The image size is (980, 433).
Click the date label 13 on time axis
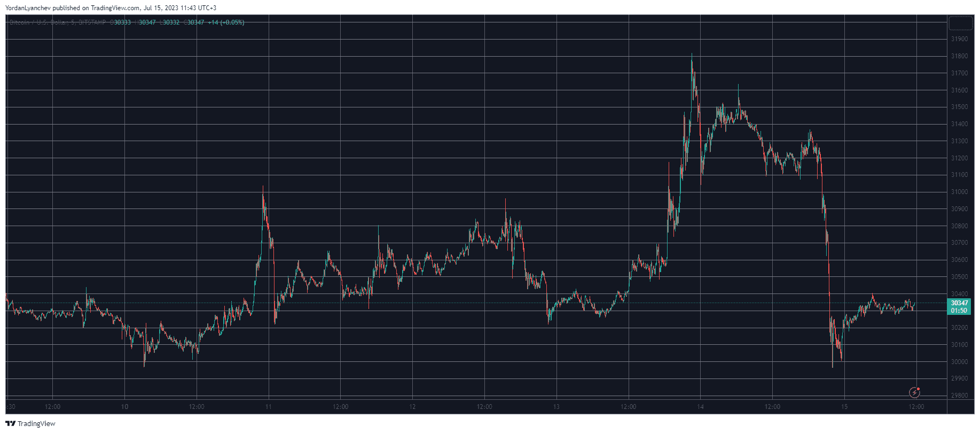coord(556,407)
